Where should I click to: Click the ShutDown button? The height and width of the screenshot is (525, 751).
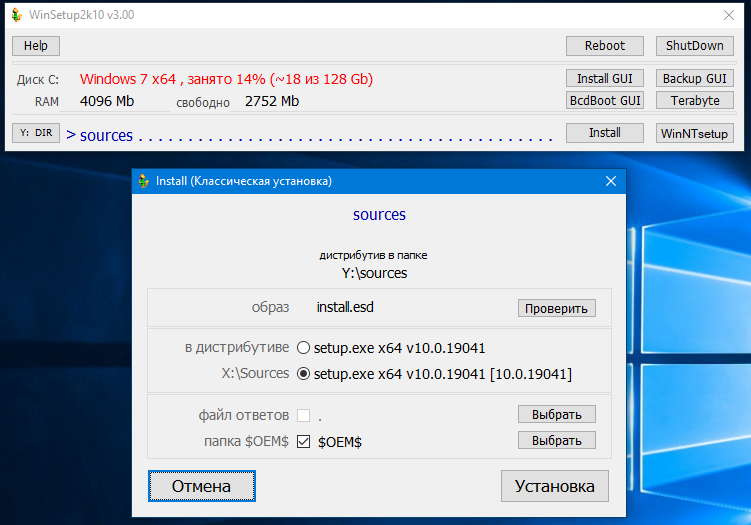click(x=694, y=46)
